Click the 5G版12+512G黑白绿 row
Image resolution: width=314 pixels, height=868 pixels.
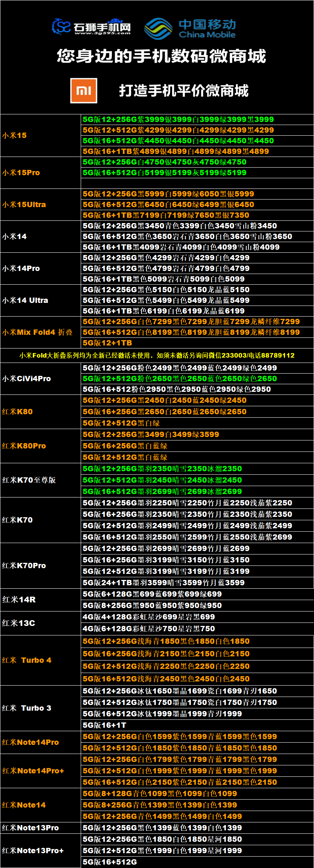[198, 423]
